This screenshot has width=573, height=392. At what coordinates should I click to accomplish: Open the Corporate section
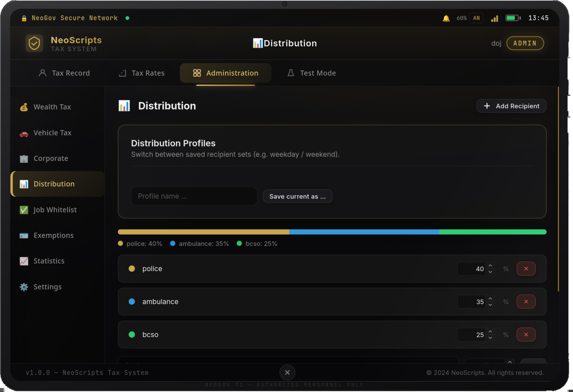[x=57, y=158]
